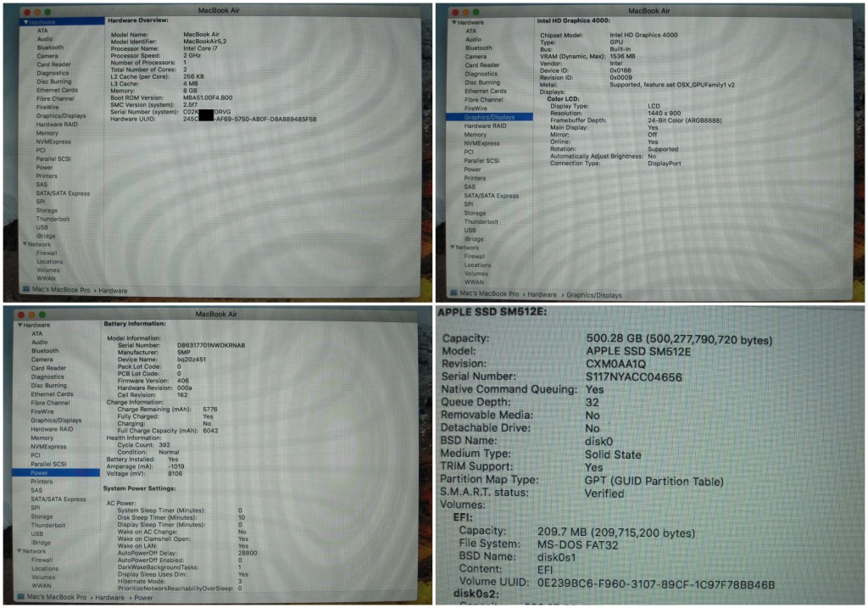Click the 1440 x 900 resolution value
This screenshot has height=608, width=868.
(x=665, y=113)
